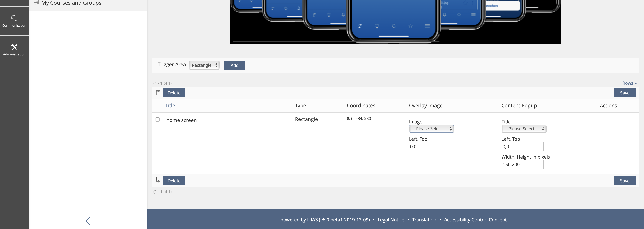Click the top select-all arrow icon

click(x=158, y=92)
